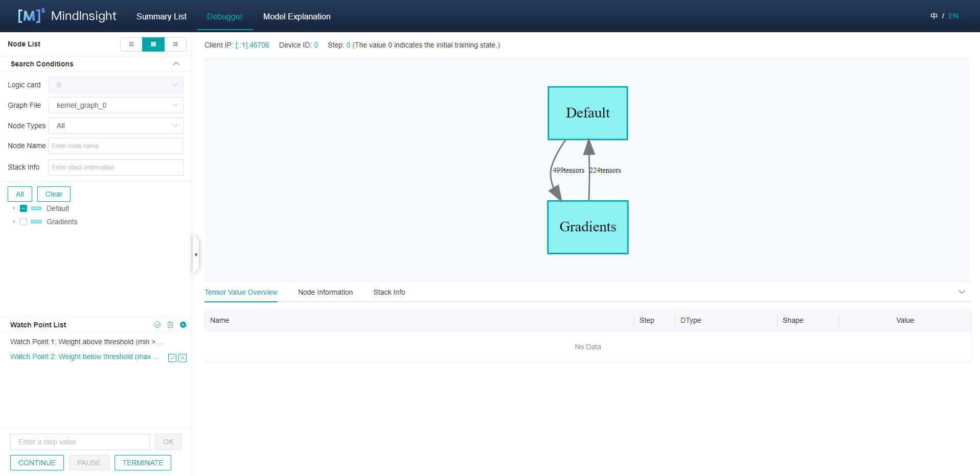Open the Node Types dropdown
This screenshot has width=980, height=476.
tap(116, 126)
